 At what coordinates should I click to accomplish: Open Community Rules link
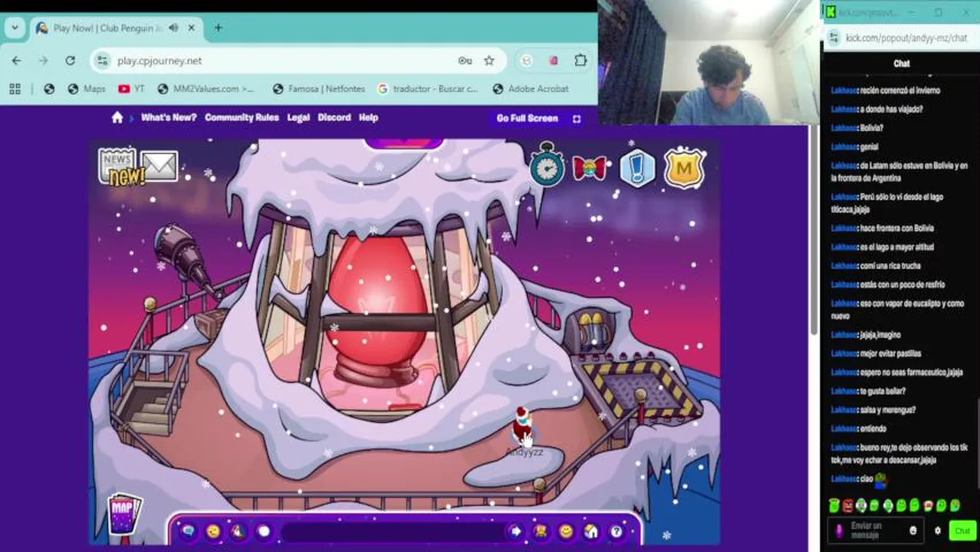(242, 117)
